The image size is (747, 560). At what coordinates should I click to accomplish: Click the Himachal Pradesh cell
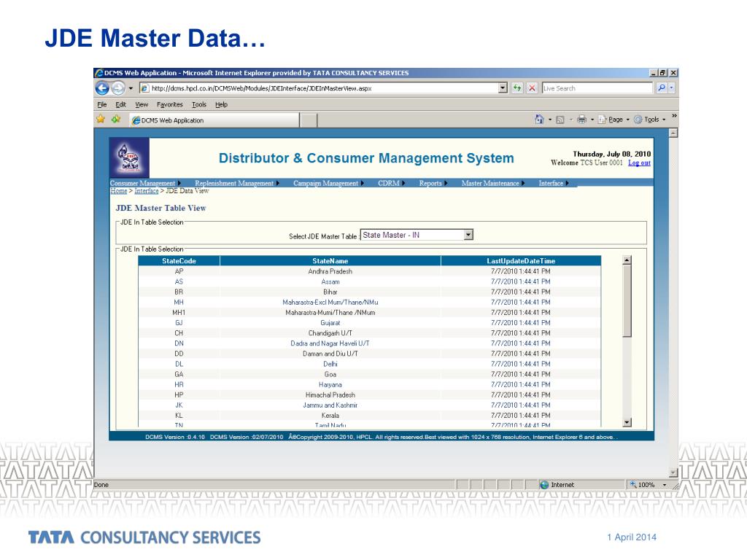pos(330,395)
